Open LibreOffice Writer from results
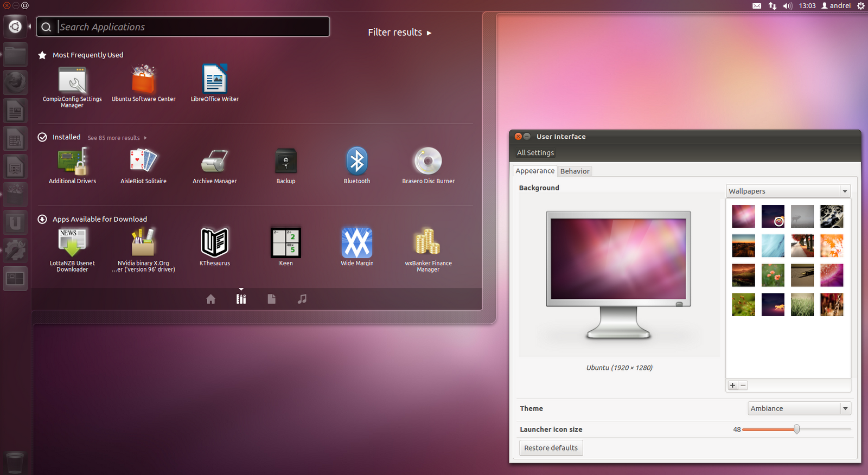The image size is (868, 475). pos(215,84)
